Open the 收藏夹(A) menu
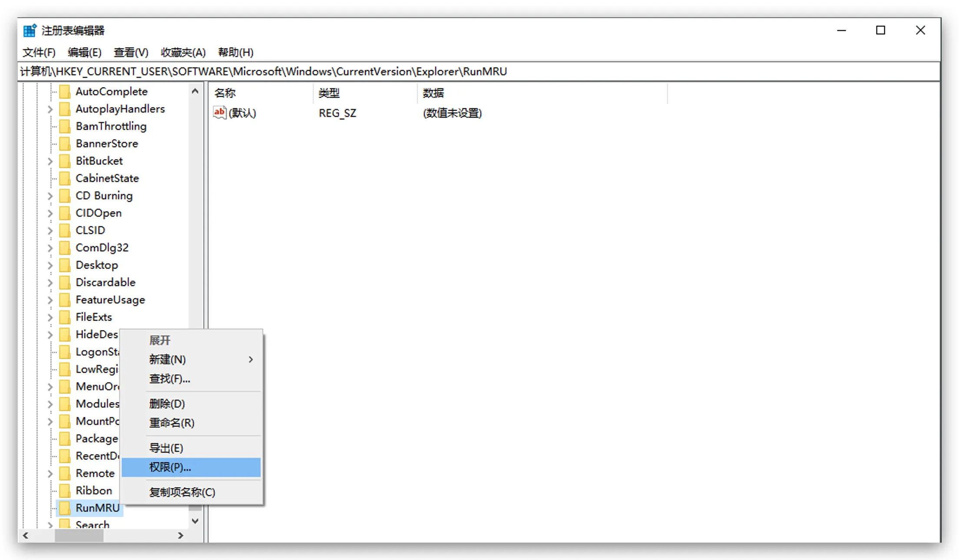Screen dimensions: 959x560 click(x=183, y=53)
